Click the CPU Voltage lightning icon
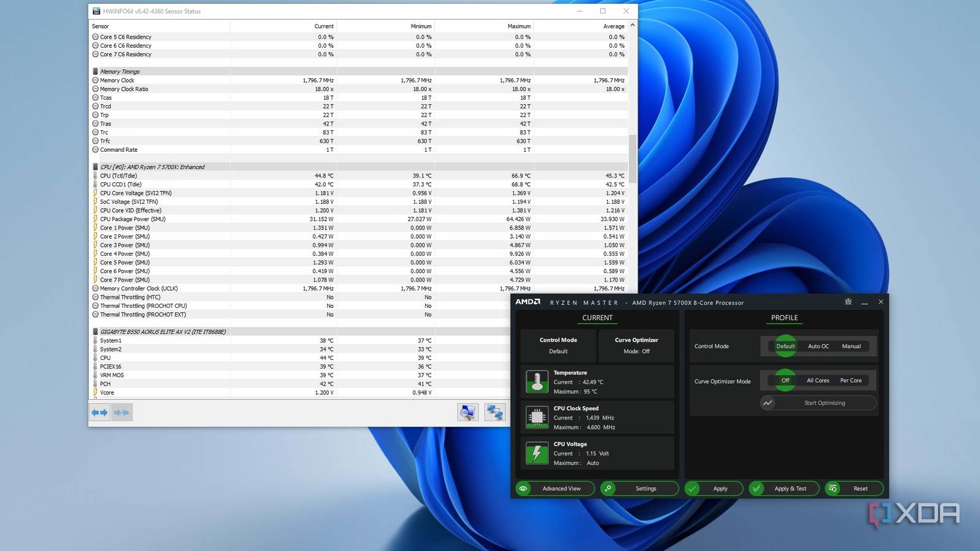Viewport: 980px width, 551px height. tap(537, 453)
